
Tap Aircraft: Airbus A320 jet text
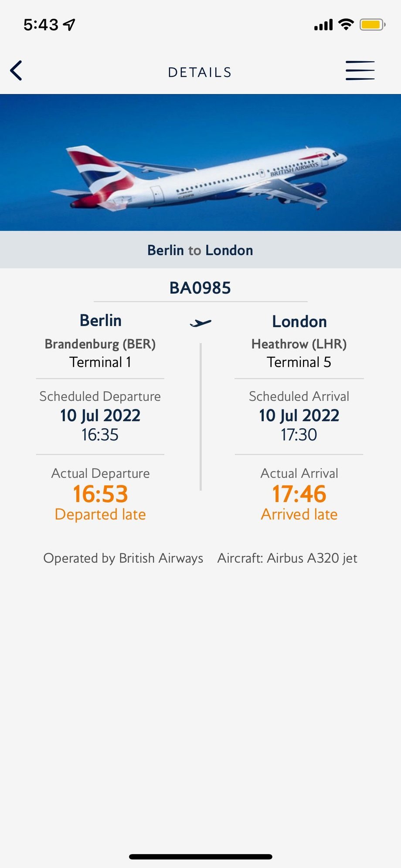click(x=287, y=558)
